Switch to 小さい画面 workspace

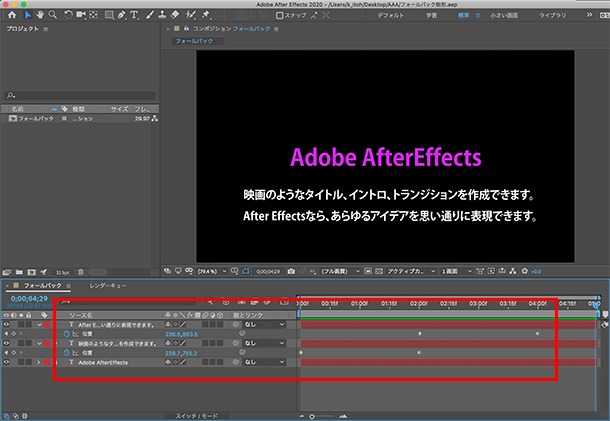pos(504,16)
